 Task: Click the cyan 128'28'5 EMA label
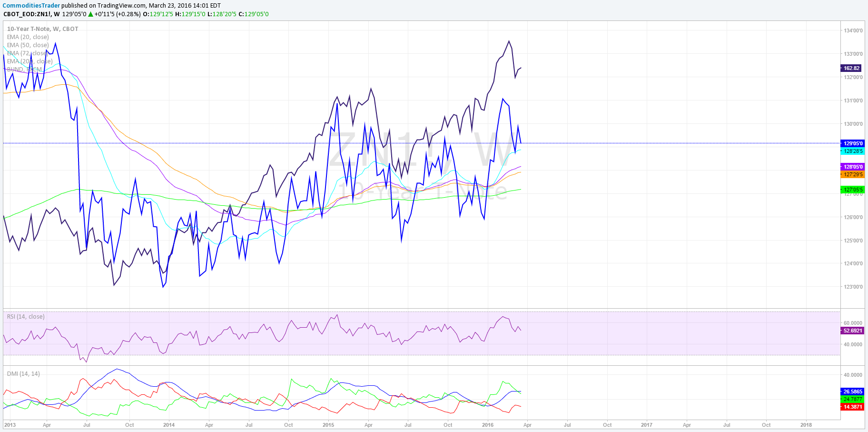click(x=852, y=151)
